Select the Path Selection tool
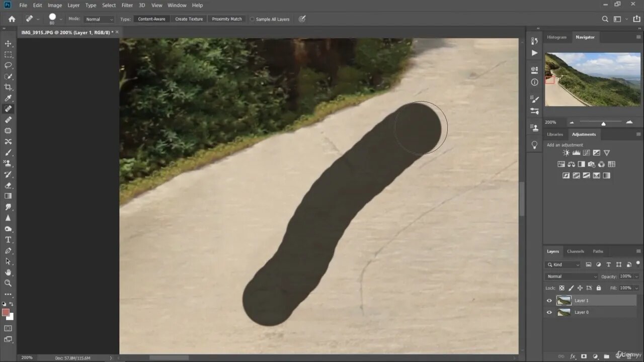Viewport: 644px width, 362px height. (8, 261)
